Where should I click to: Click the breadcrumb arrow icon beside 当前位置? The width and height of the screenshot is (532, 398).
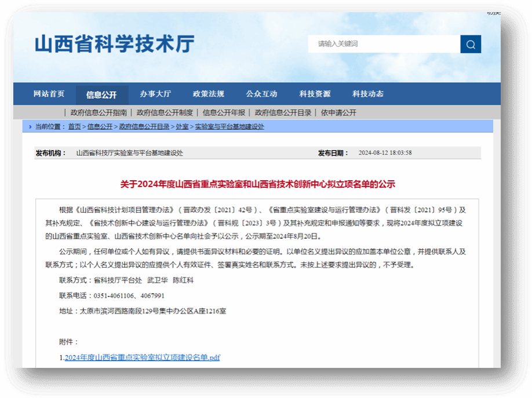pyautogui.click(x=30, y=126)
